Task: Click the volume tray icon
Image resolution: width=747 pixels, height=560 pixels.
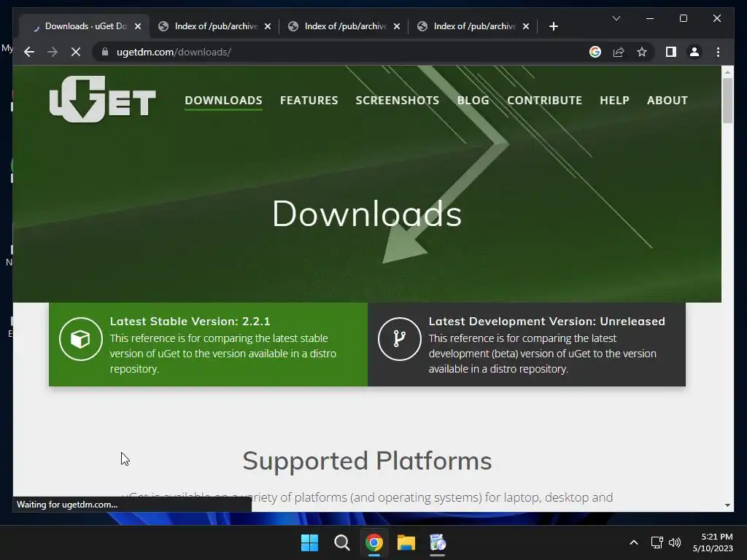Action: coord(675,542)
